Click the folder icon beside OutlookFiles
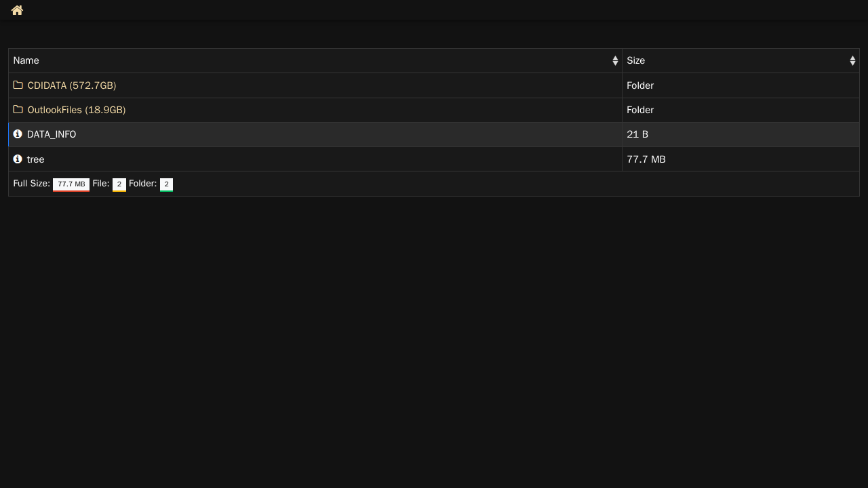 click(x=18, y=110)
